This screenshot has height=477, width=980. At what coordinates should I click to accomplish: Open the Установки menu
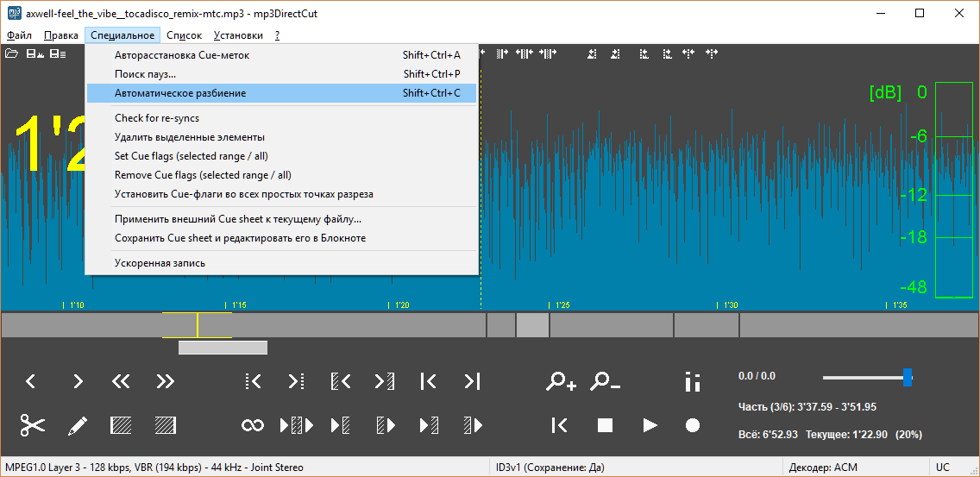click(x=238, y=35)
